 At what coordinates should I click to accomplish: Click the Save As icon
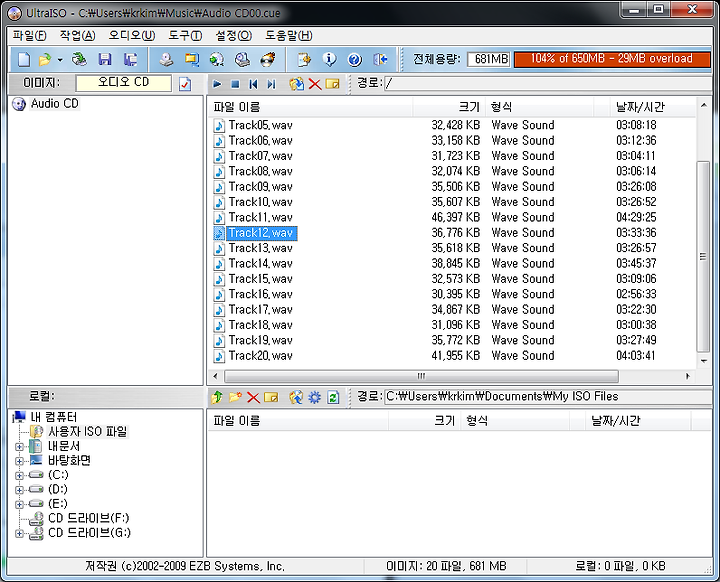[x=131, y=59]
